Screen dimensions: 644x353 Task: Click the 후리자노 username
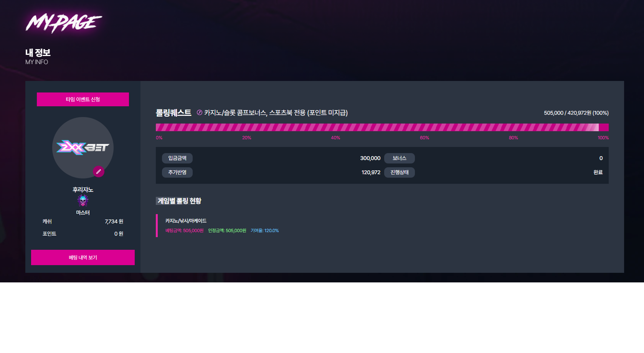click(x=83, y=190)
